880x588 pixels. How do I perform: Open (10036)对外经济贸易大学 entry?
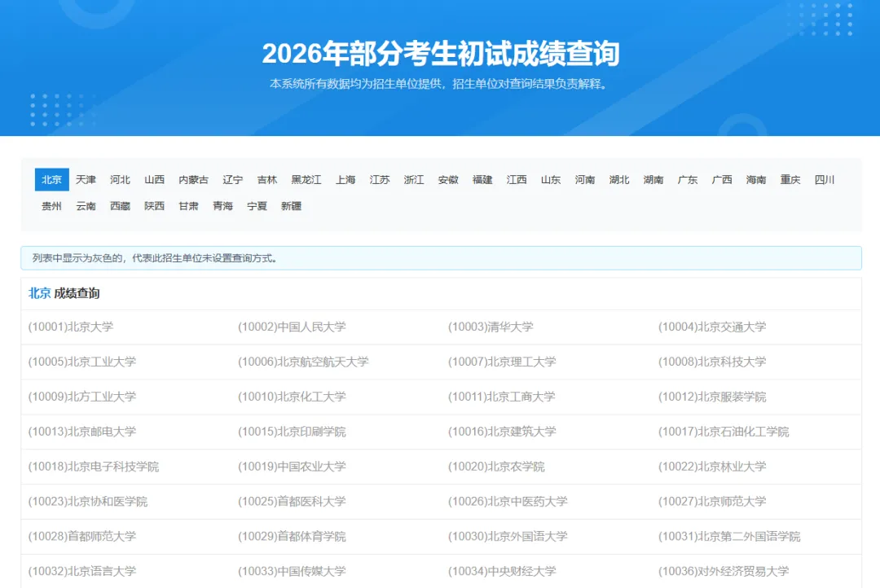(724, 571)
